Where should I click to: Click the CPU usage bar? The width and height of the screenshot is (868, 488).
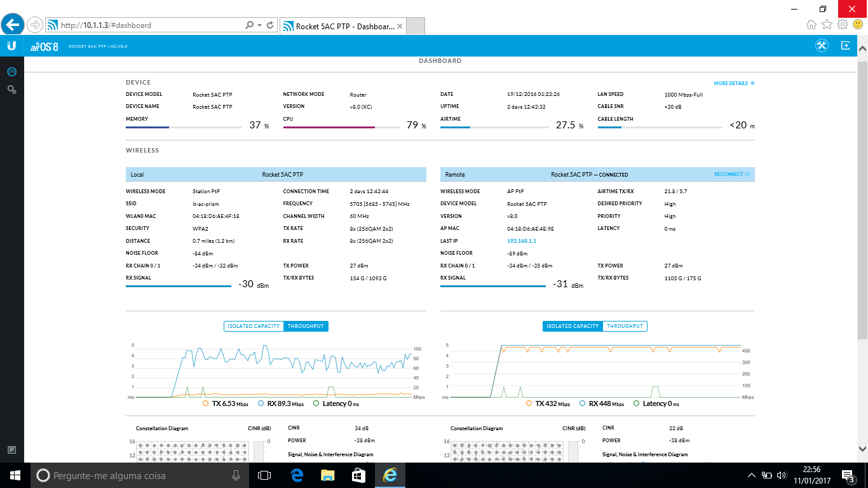(x=341, y=128)
